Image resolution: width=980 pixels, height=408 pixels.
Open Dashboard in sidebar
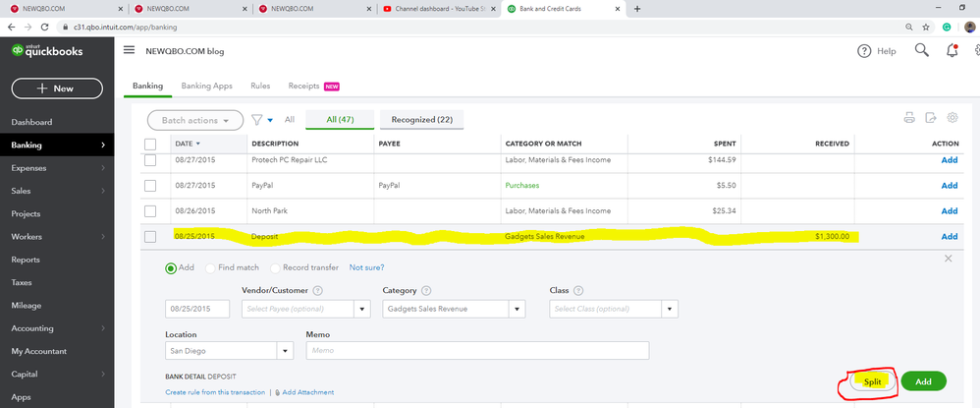tap(31, 122)
